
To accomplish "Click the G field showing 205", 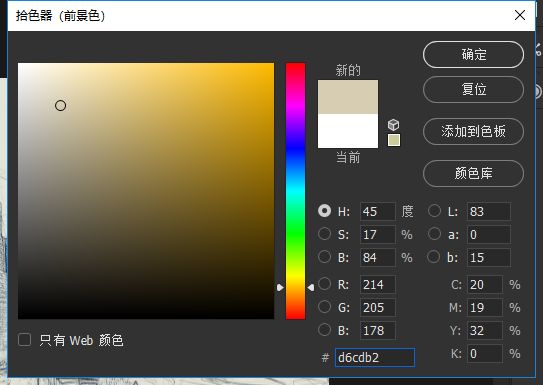I will click(x=377, y=307).
